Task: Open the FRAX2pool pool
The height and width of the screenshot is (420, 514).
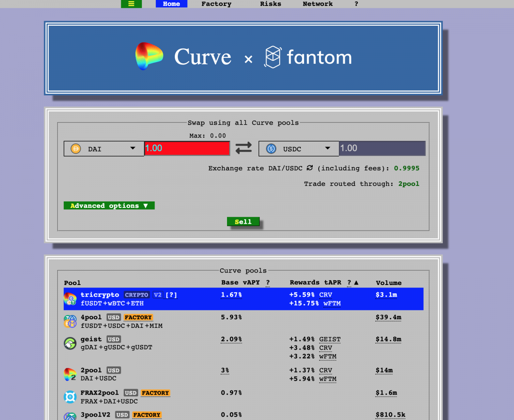Action: point(243,397)
